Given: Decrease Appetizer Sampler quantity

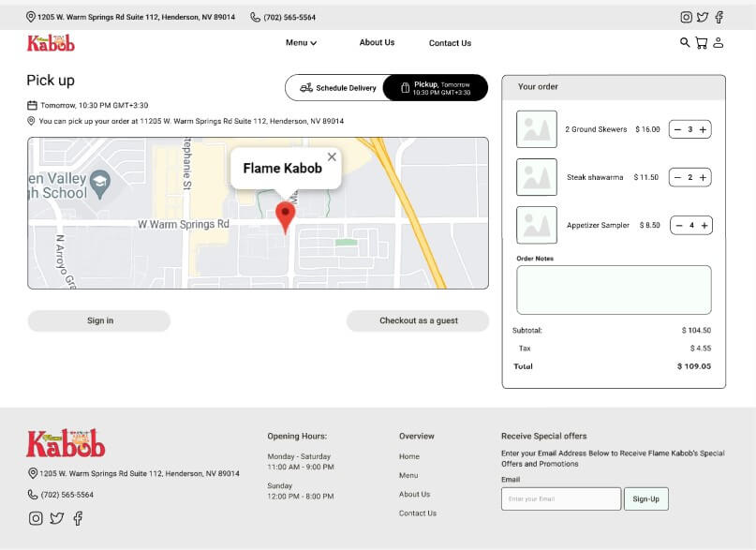Looking at the screenshot, I should [679, 225].
